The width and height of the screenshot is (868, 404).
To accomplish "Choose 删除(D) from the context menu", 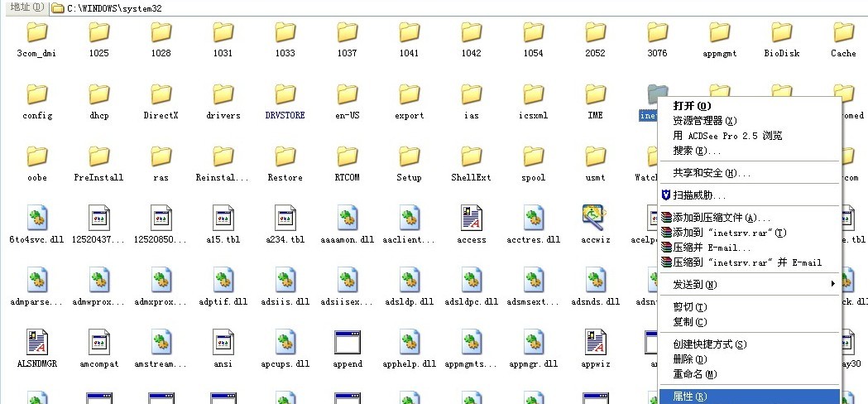I will click(690, 359).
